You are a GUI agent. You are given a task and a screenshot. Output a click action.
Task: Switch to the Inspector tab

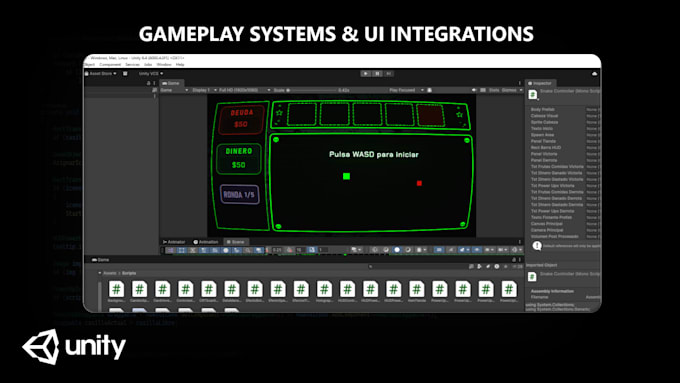[540, 83]
